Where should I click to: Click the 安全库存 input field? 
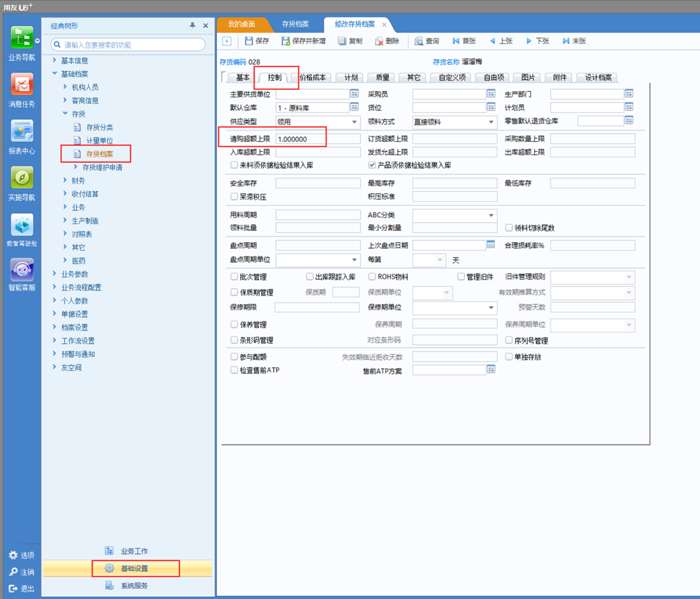coord(318,183)
